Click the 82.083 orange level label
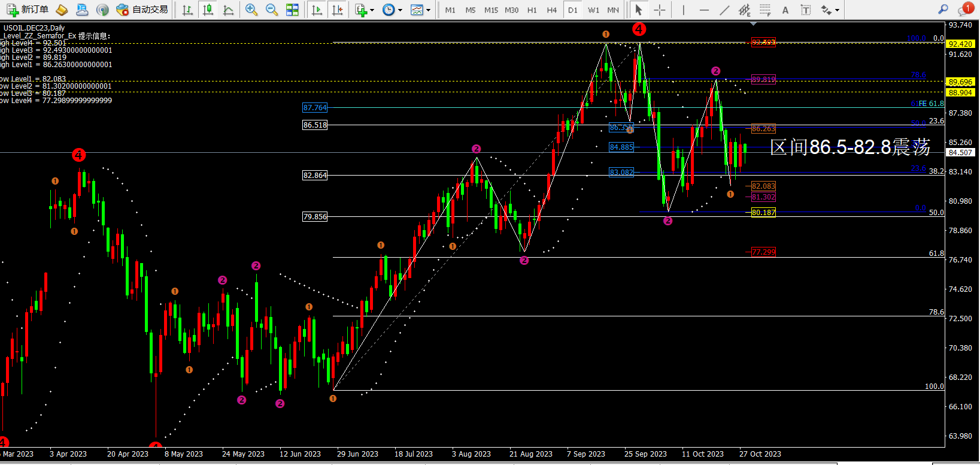This screenshot has width=980, height=465. pos(763,186)
